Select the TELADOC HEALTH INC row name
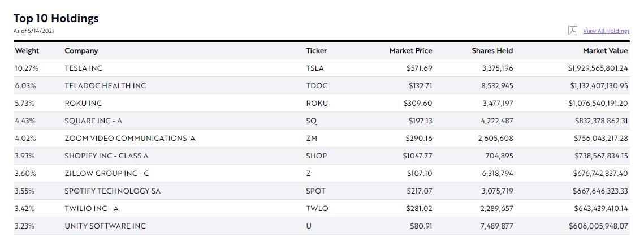The height and width of the screenshot is (245, 644). coord(105,86)
